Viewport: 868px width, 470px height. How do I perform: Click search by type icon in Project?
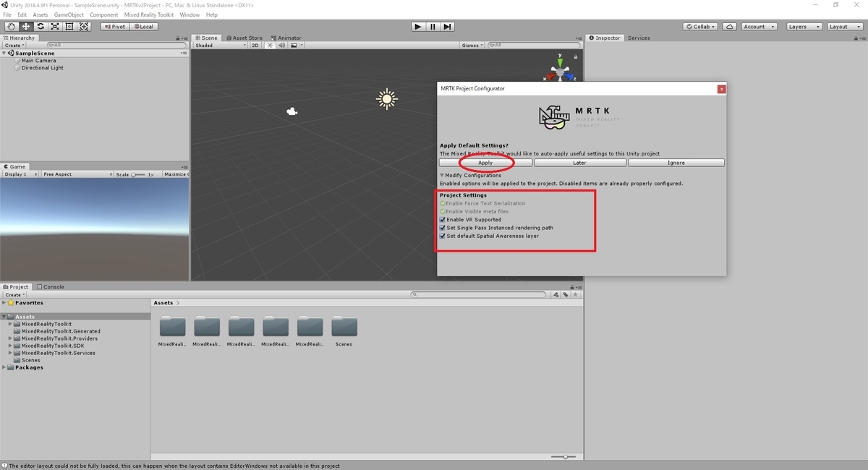point(556,295)
